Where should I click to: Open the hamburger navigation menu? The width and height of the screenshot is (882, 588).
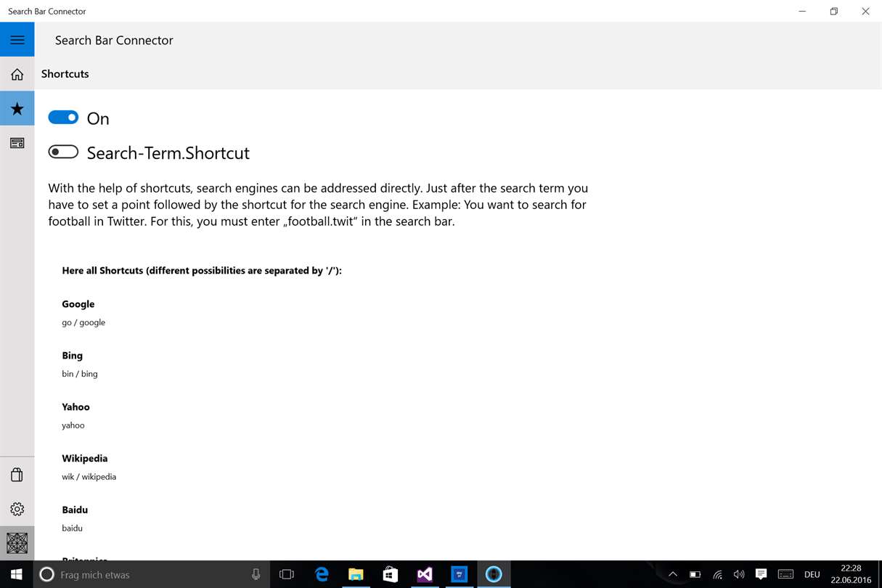[x=17, y=40]
